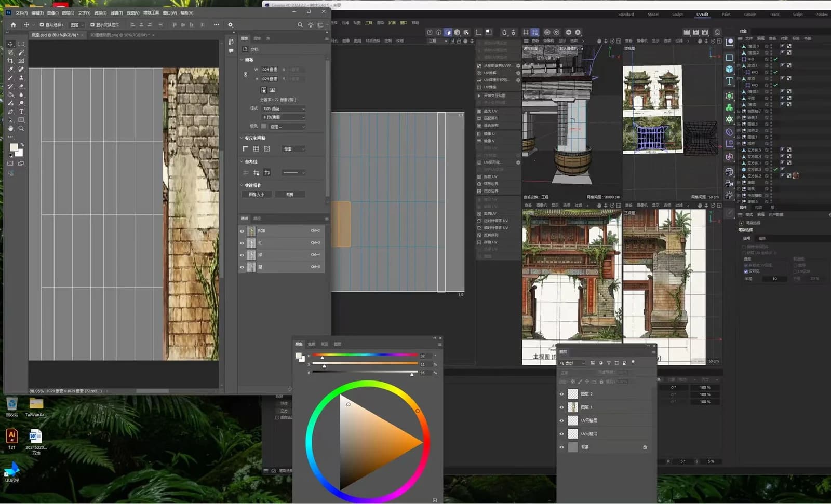This screenshot has width=831, height=504.
Task: Click the canvas width W input field
Action: 269,70
